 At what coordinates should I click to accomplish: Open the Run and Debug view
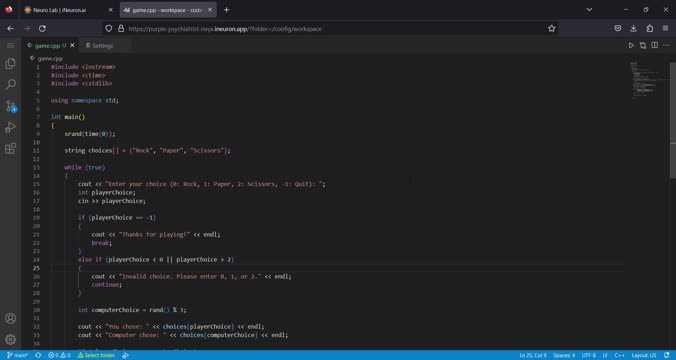point(10,127)
